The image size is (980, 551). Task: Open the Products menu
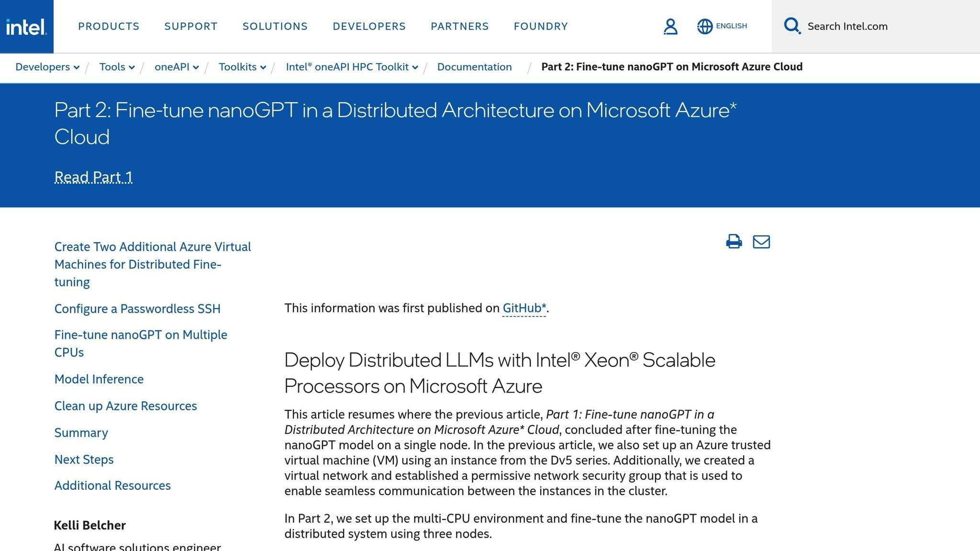109,26
